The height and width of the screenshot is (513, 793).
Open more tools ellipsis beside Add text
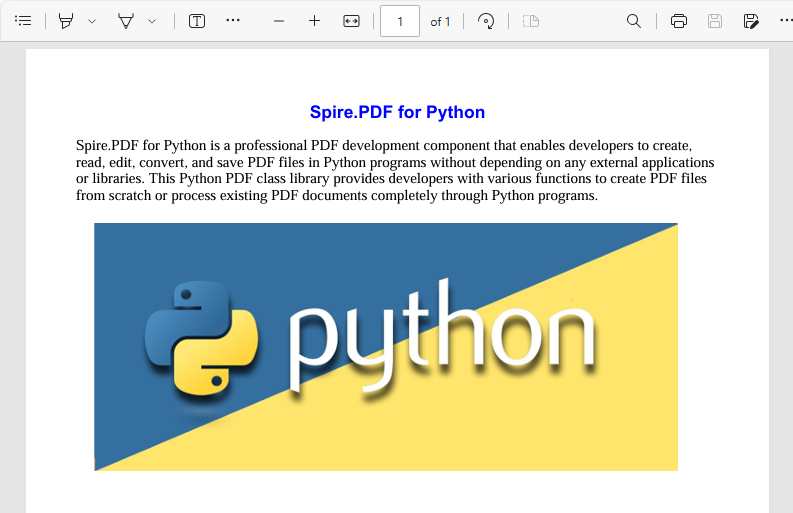click(x=233, y=21)
